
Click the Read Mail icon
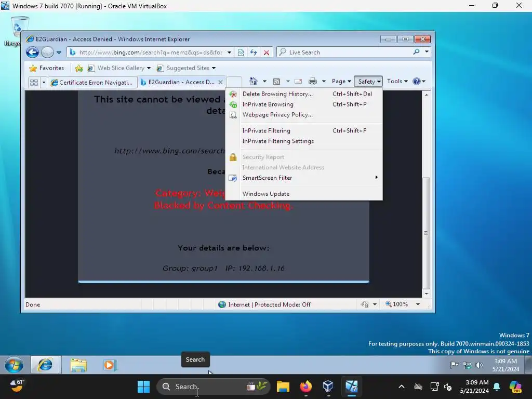point(298,82)
